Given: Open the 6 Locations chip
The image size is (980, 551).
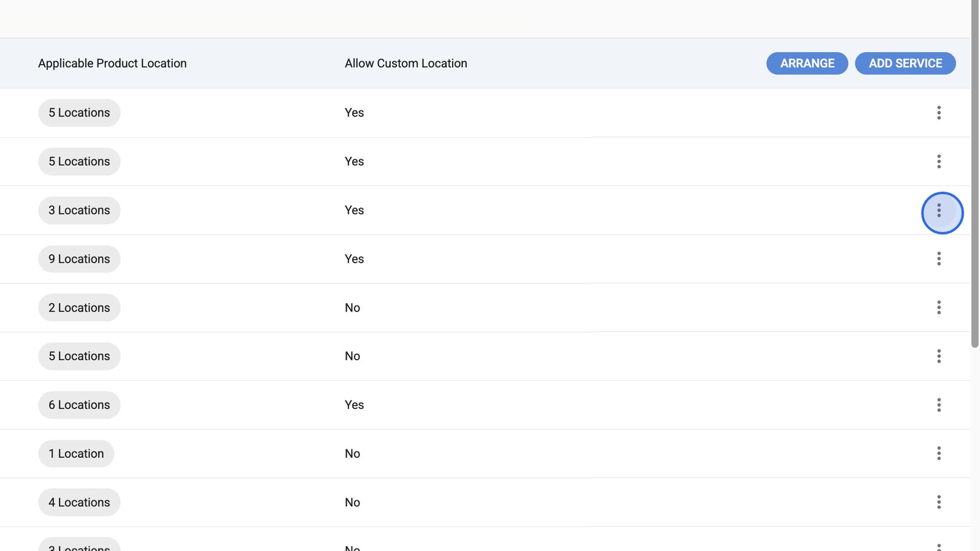Looking at the screenshot, I should (x=79, y=405).
